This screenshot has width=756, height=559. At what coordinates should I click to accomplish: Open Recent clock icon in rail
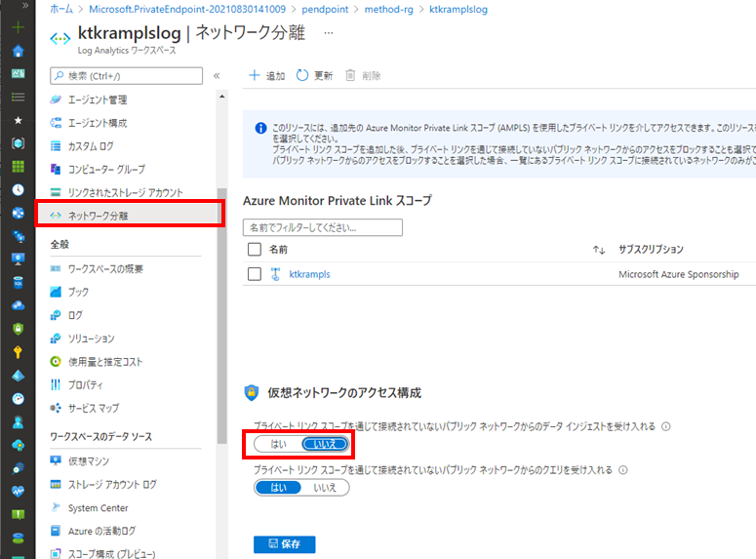pyautogui.click(x=18, y=189)
